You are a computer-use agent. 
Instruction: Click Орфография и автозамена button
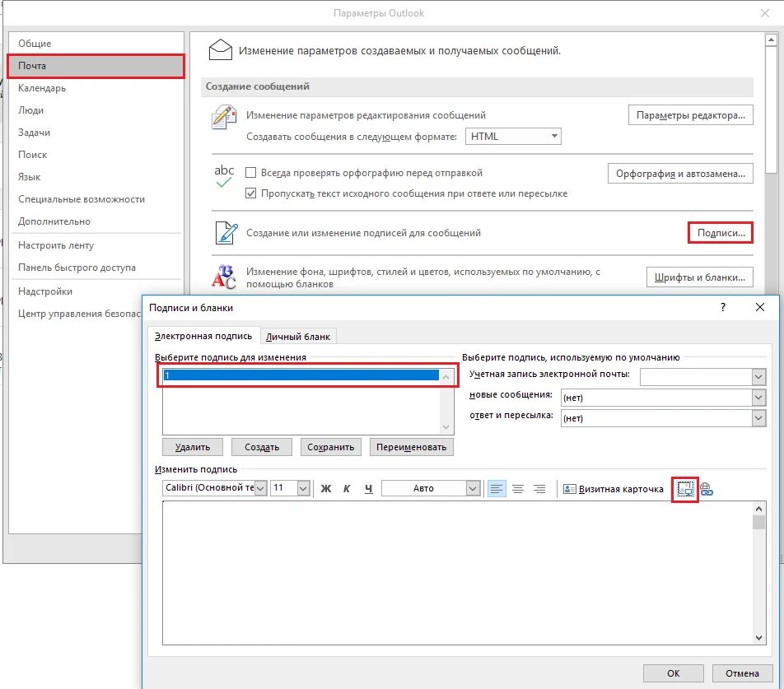(x=680, y=174)
